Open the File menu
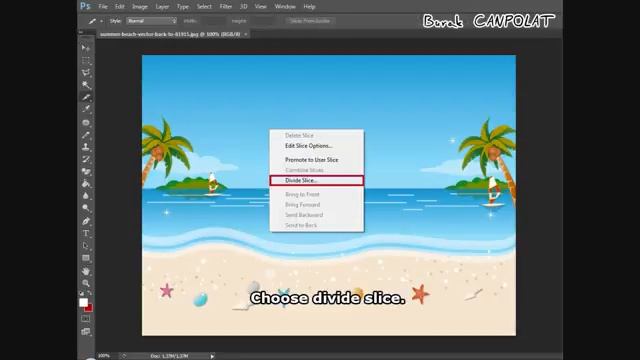Screen dimensions: 640x360 [103, 7]
